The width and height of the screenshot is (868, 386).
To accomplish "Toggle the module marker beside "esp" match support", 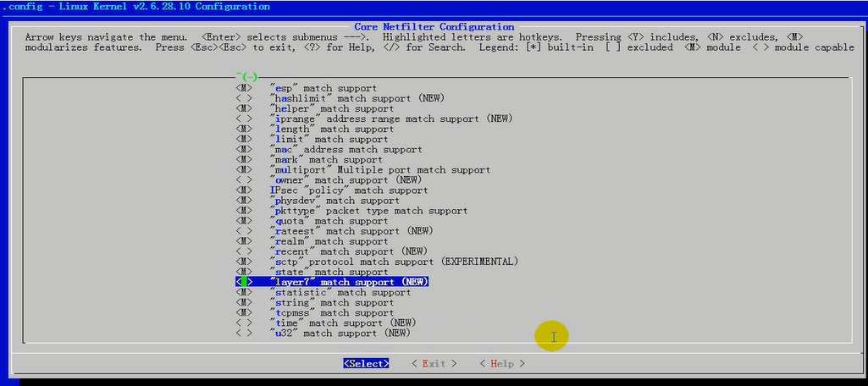I will click(244, 89).
